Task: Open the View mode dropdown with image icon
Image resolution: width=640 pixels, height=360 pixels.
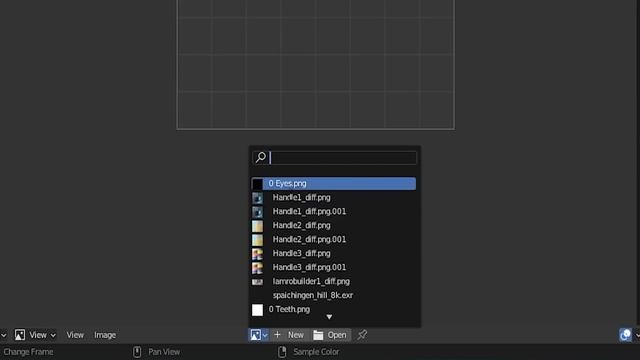Action: (36, 335)
